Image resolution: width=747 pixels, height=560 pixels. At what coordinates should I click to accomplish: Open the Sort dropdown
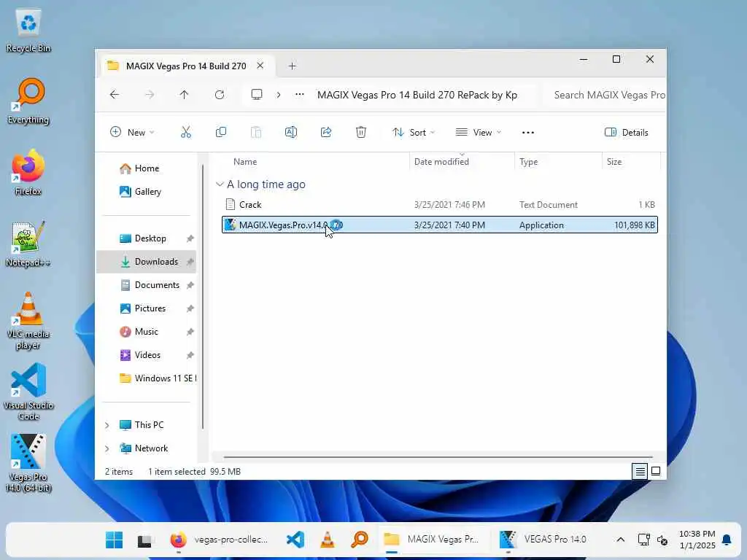click(x=414, y=133)
